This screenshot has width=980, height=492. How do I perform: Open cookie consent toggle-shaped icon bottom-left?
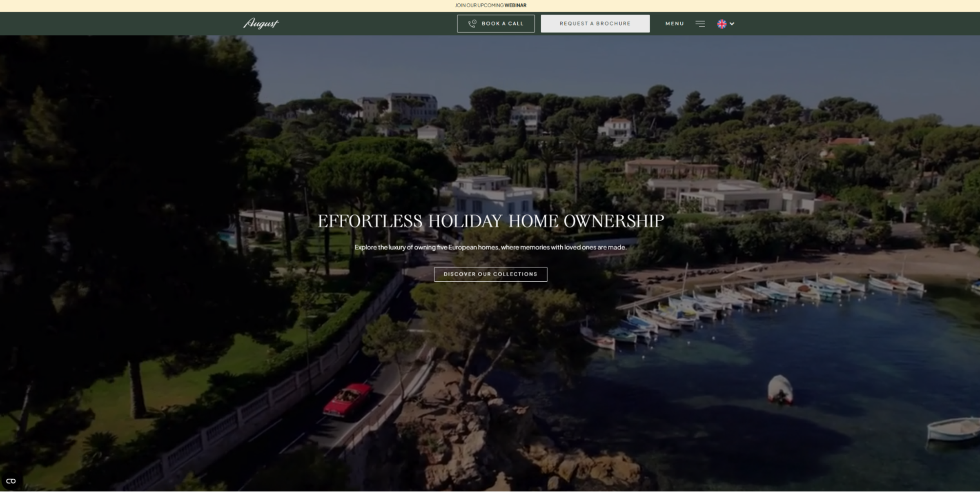pos(11,481)
